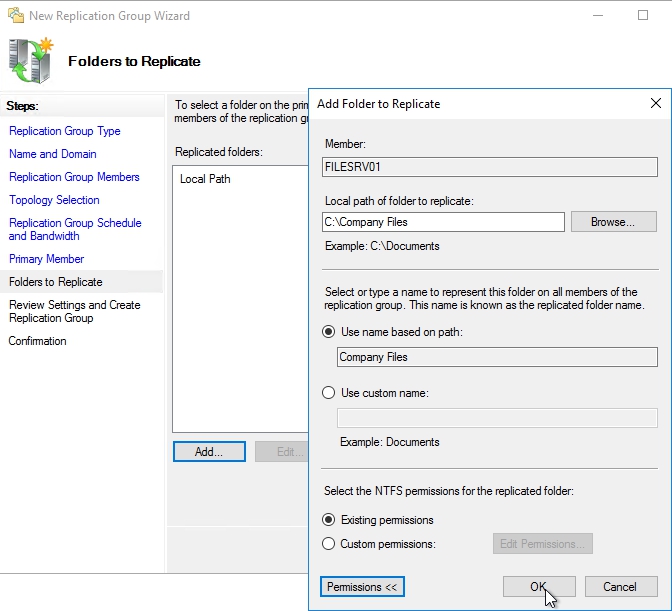The image size is (672, 611).
Task: Click the wizard title bar icon
Action: (14, 16)
